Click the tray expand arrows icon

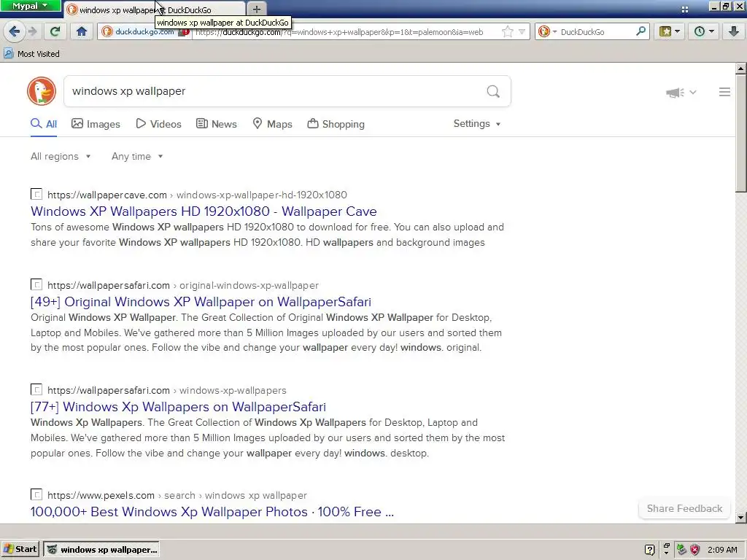click(666, 550)
